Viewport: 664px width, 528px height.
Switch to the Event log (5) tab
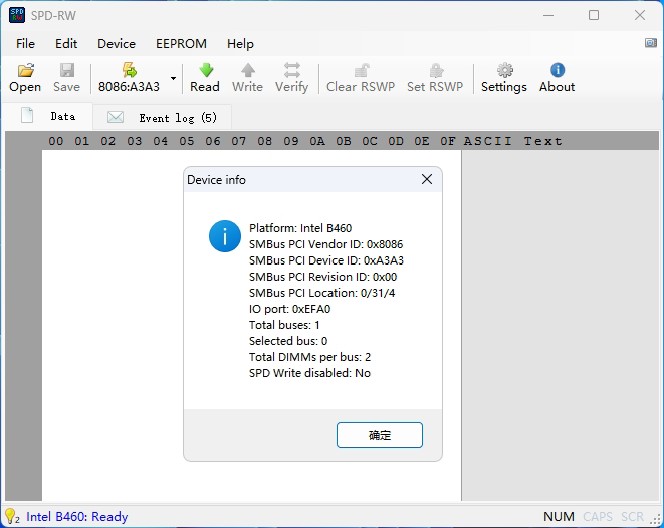pyautogui.click(x=164, y=118)
